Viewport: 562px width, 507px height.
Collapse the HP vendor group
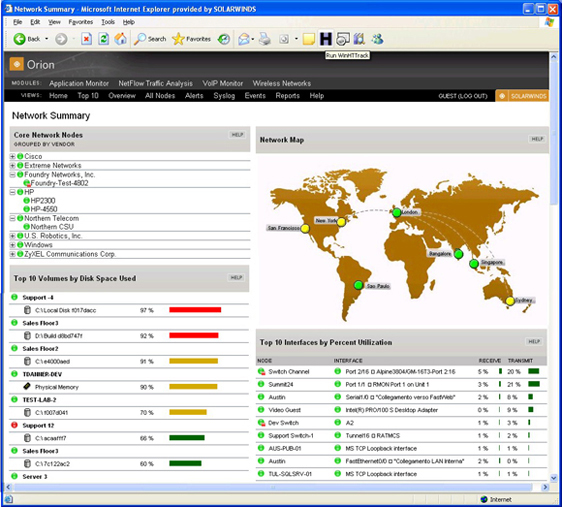[13, 192]
